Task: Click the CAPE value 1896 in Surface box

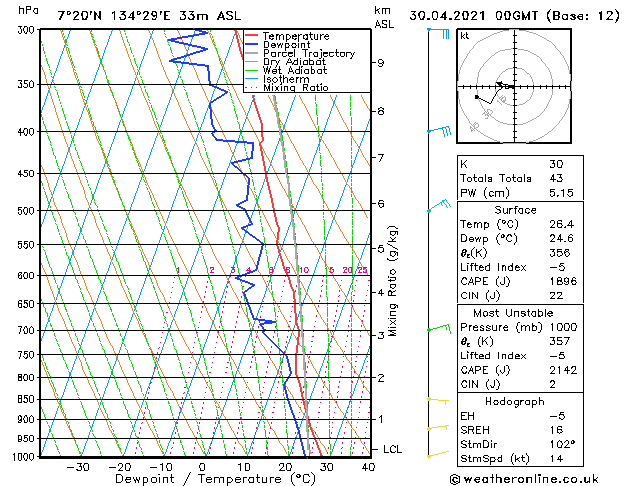Action: click(x=563, y=281)
